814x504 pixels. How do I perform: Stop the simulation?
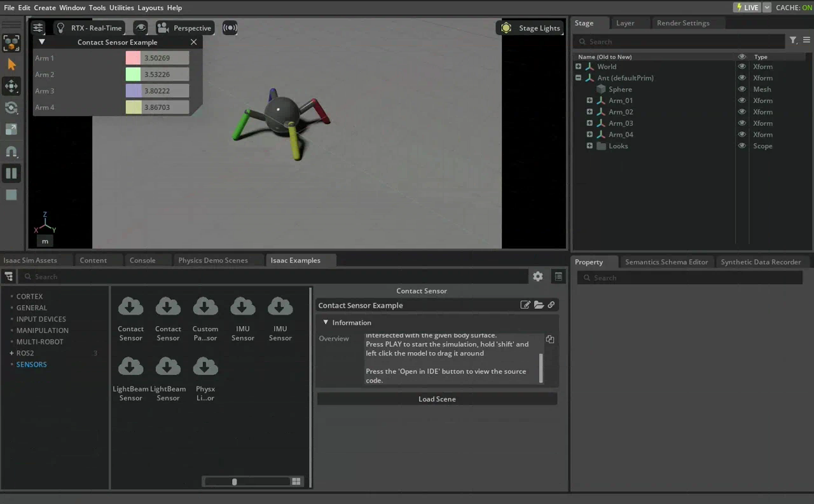11,194
